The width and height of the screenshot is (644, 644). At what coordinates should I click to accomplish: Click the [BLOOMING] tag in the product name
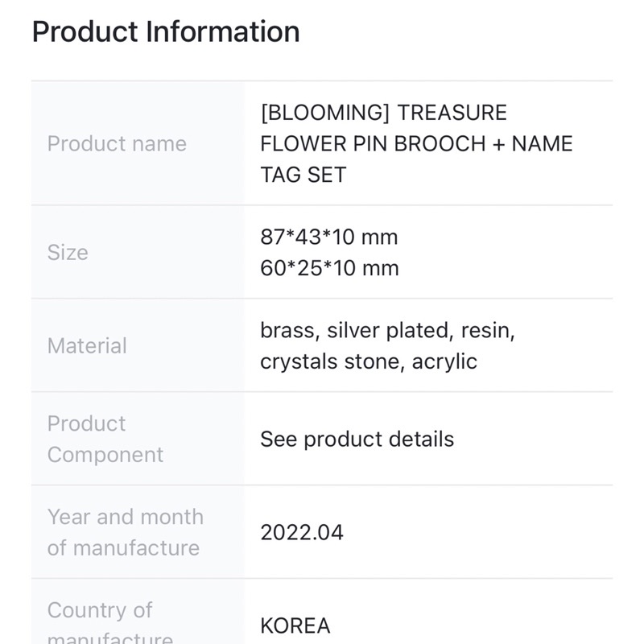pos(324,113)
